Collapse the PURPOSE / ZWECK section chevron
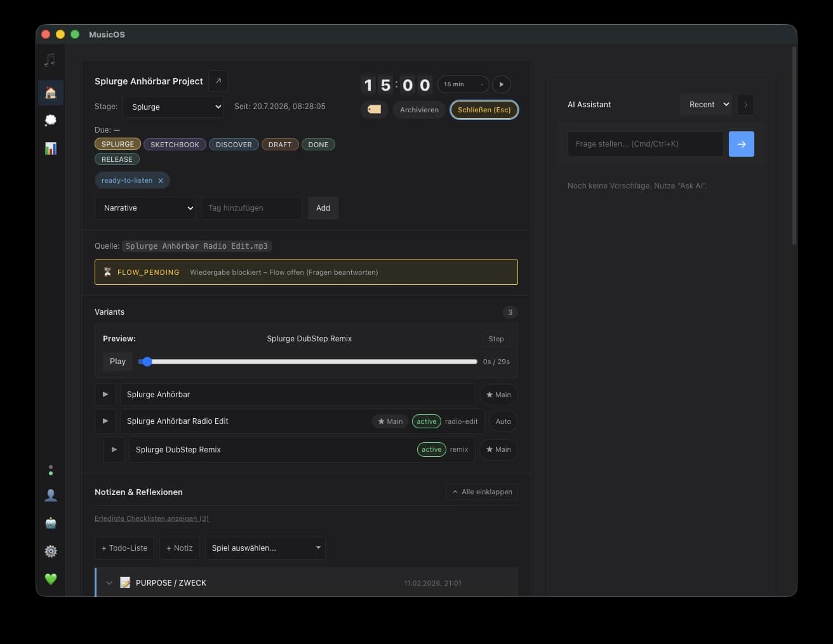This screenshot has height=644, width=833. [x=109, y=582]
